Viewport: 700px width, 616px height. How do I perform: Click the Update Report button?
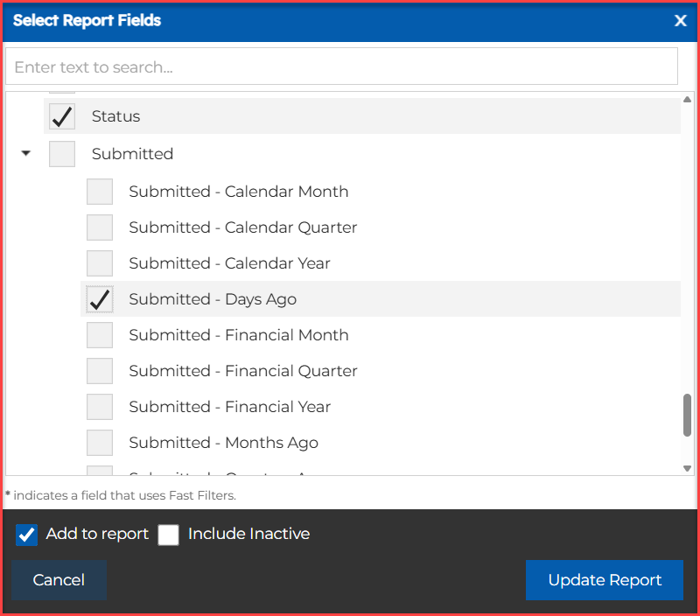(604, 580)
